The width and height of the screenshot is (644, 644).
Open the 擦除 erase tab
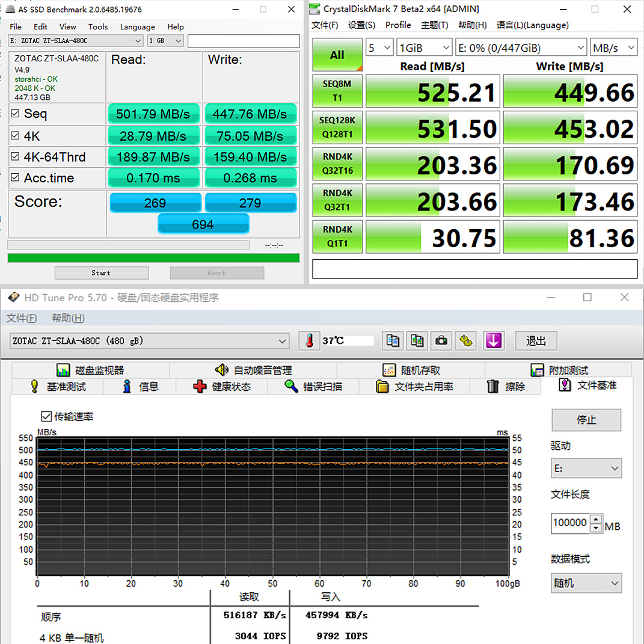click(x=506, y=387)
